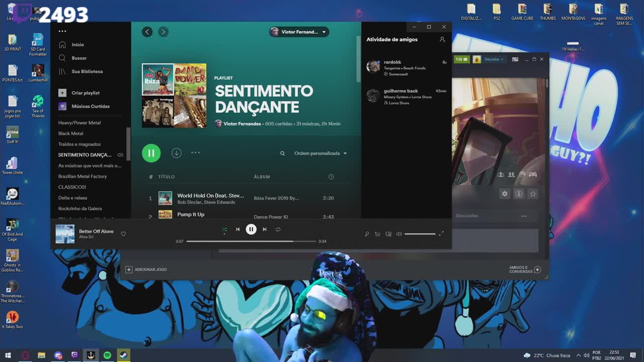Toggle repeat in the player bar
Viewport: 644px width, 362px height.
click(278, 229)
